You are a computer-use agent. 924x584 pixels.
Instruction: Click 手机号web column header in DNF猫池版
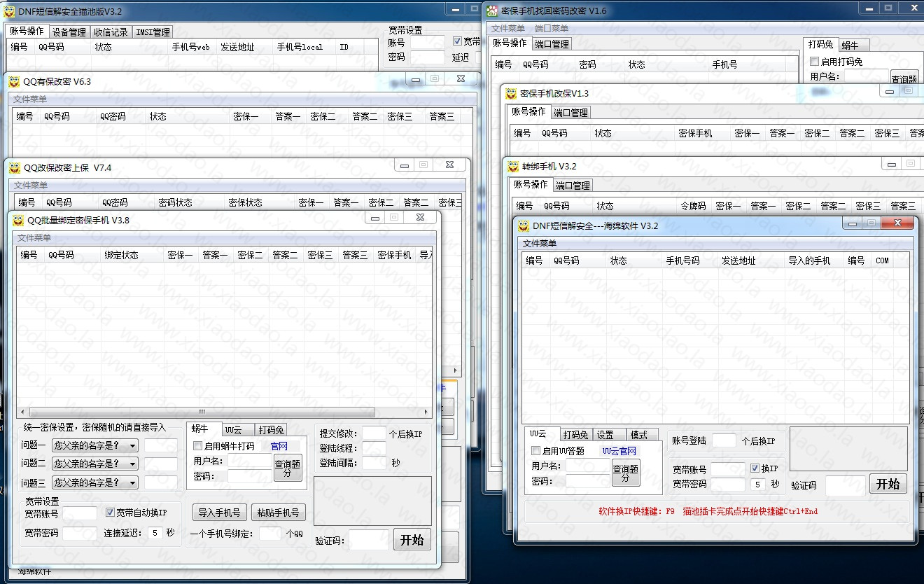[x=191, y=48]
